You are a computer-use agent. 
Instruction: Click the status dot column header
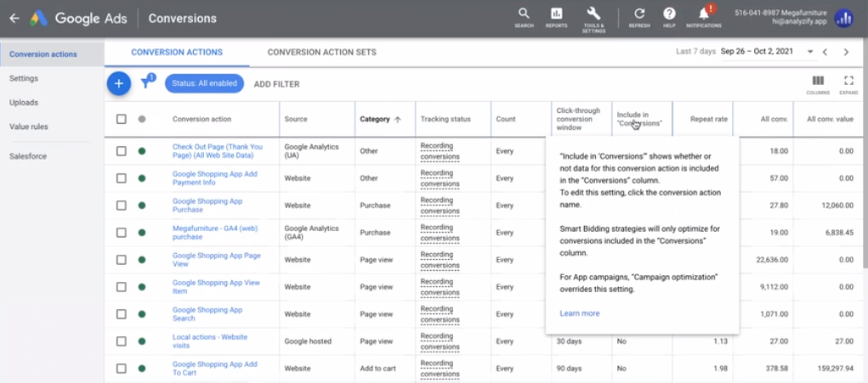[142, 119]
